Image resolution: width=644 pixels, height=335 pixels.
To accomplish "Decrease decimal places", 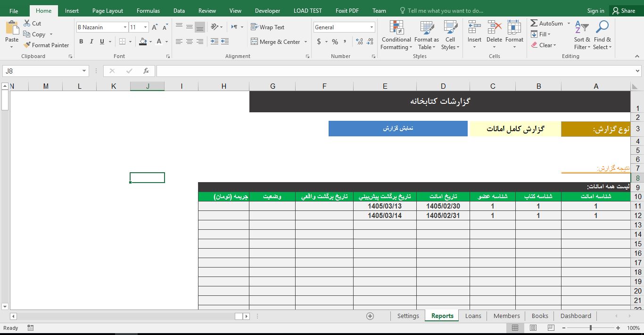I will (x=370, y=42).
